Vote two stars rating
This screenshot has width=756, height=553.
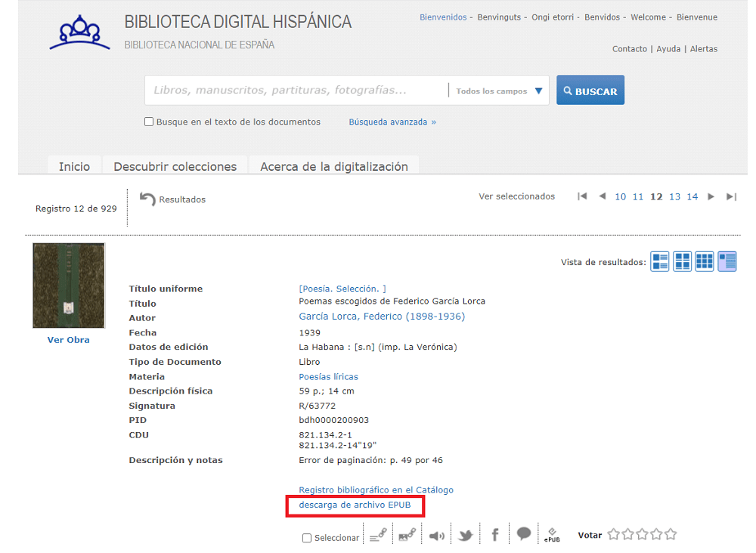pos(627,534)
